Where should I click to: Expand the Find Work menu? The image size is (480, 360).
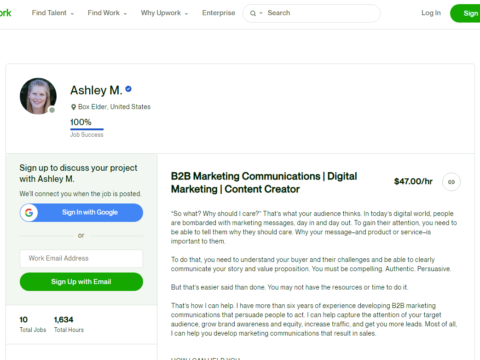coord(107,13)
